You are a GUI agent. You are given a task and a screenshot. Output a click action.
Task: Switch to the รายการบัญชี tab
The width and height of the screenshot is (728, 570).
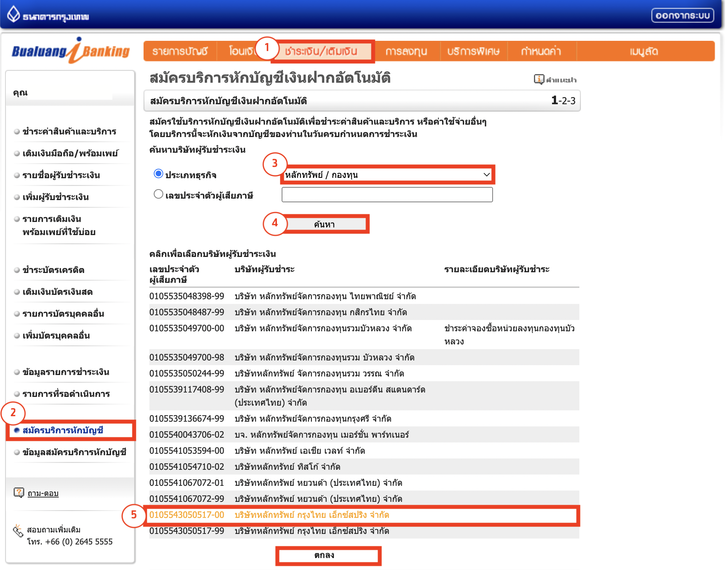(x=180, y=51)
